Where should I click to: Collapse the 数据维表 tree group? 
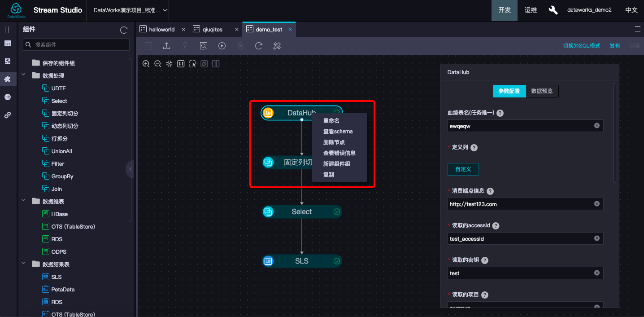pos(23,201)
